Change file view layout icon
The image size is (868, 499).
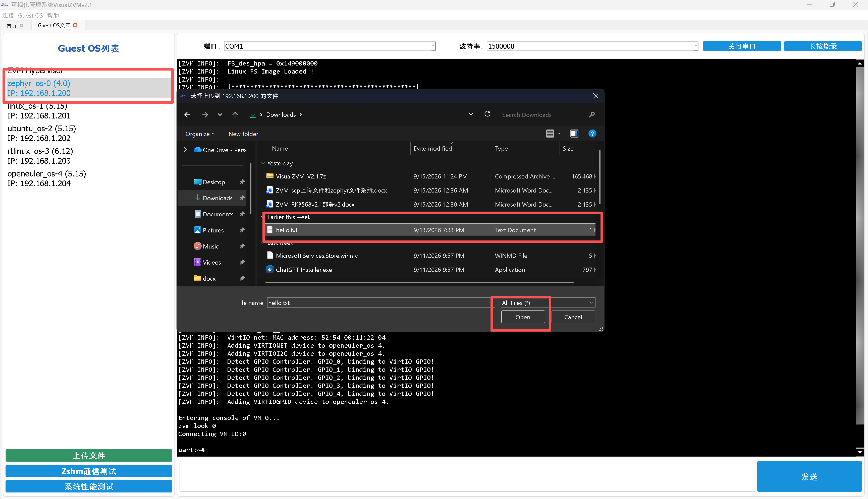[x=550, y=134]
